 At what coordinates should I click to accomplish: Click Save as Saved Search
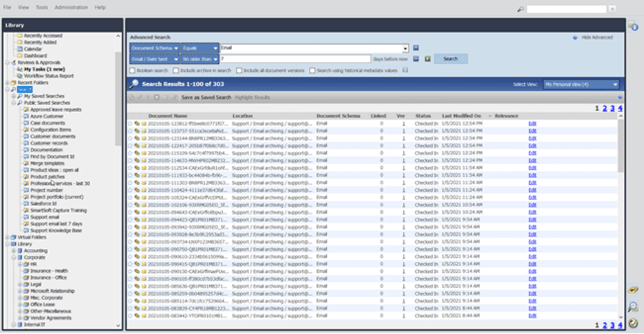206,98
